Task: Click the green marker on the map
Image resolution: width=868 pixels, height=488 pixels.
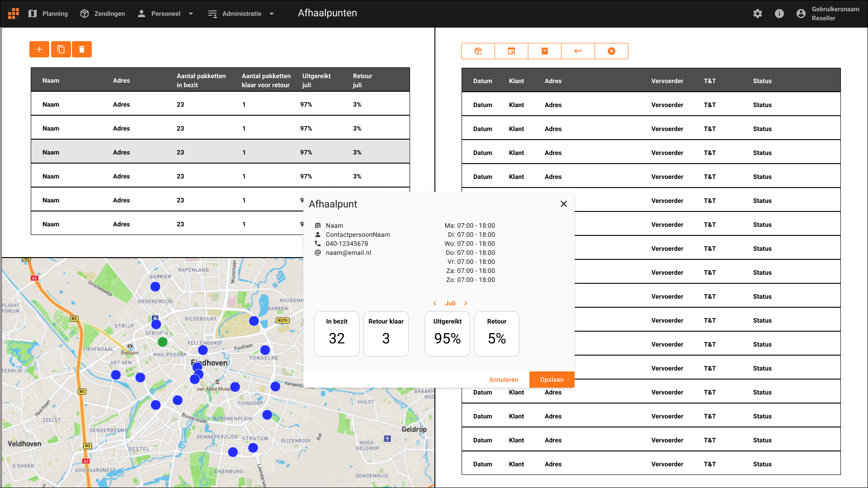Action: (163, 342)
